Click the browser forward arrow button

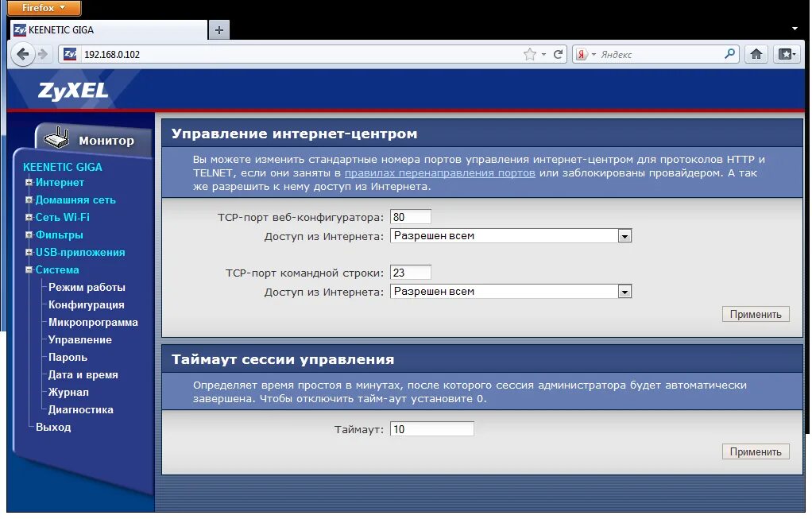coord(43,54)
